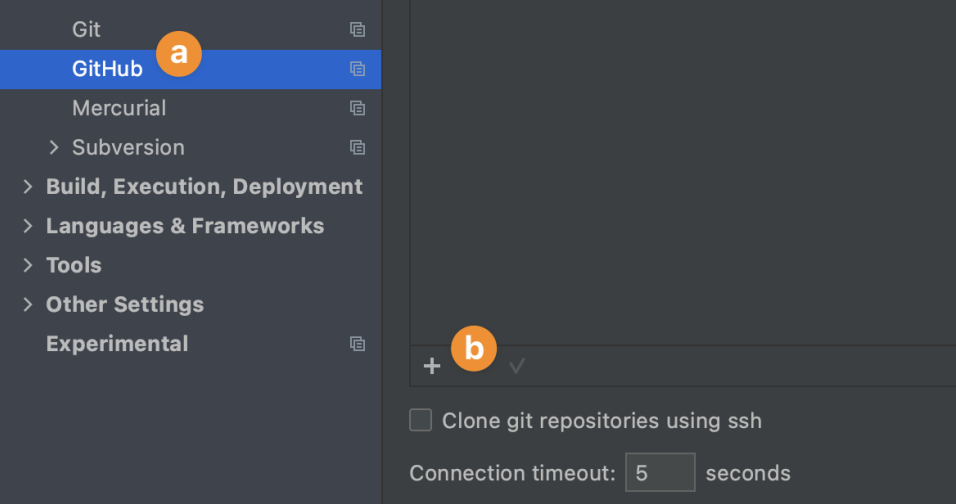Expand Languages & Frameworks section
The image size is (956, 504).
[x=27, y=226]
